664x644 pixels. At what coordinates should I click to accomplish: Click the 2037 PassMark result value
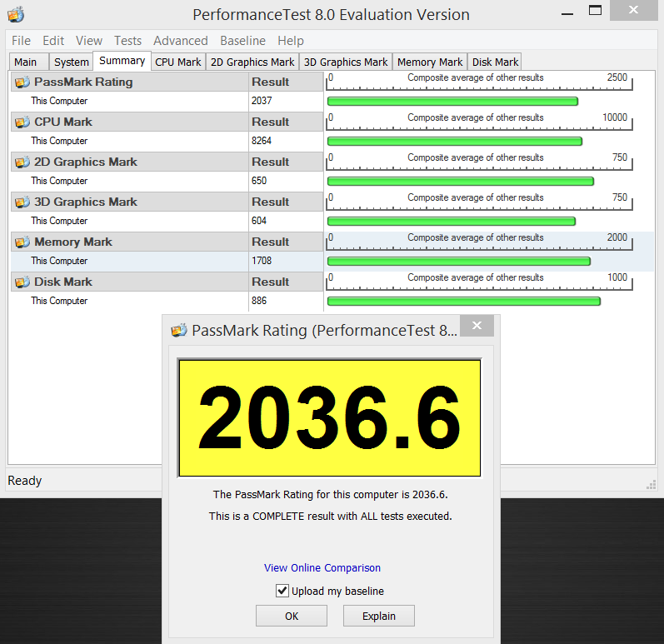coord(262,101)
